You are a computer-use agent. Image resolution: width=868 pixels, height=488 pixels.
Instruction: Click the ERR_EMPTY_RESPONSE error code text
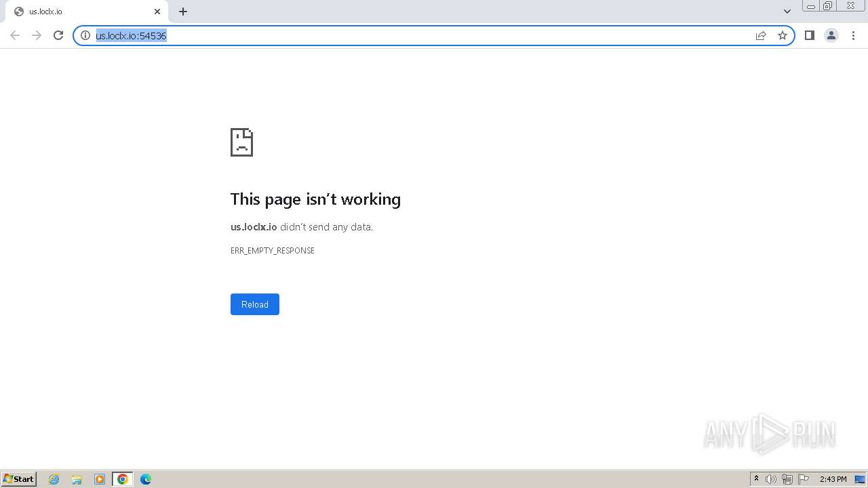coord(273,251)
